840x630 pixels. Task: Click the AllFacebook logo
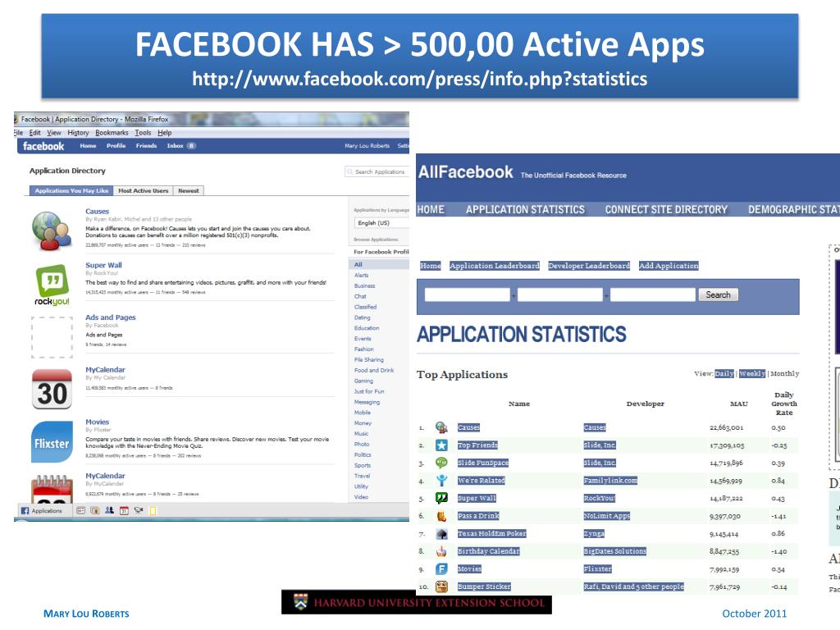coord(466,172)
